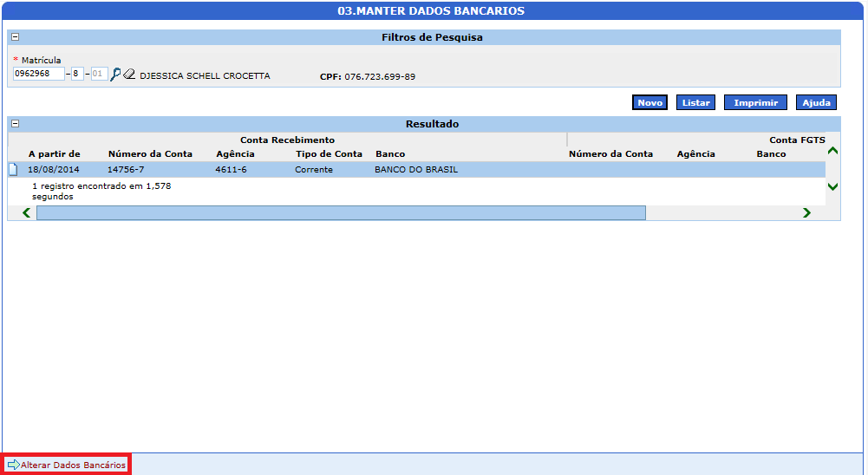Image resolution: width=868 pixels, height=475 pixels.
Task: Click the account number 14756-7 cell
Action: click(127, 170)
